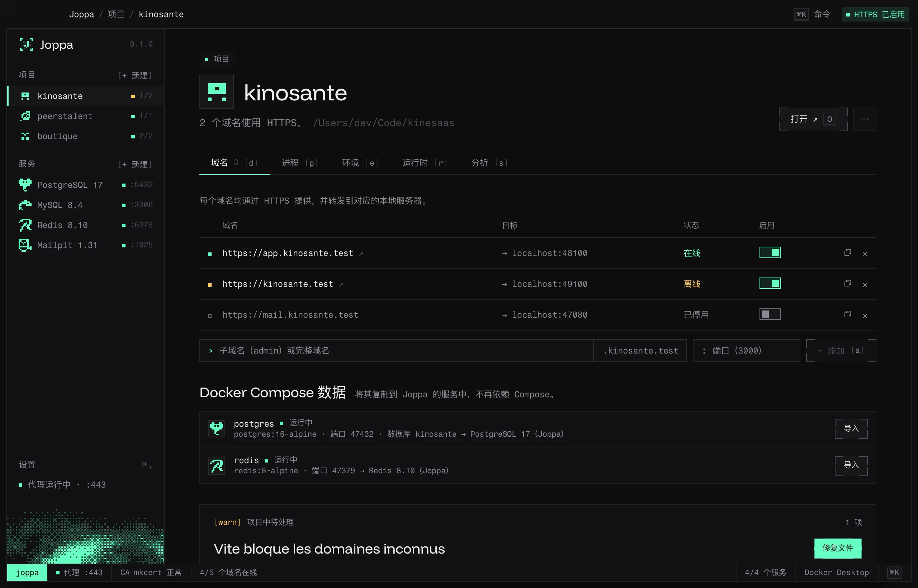Screen dimensions: 918x588
Task: Disable the https://kinosante.test toggle
Action: pyautogui.click(x=770, y=283)
